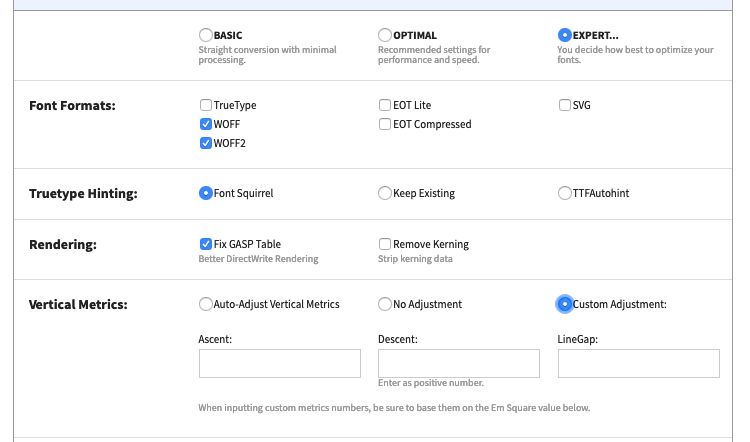Enable Remove Kerning checkbox
Screen dimensions: 750x442
[385, 244]
